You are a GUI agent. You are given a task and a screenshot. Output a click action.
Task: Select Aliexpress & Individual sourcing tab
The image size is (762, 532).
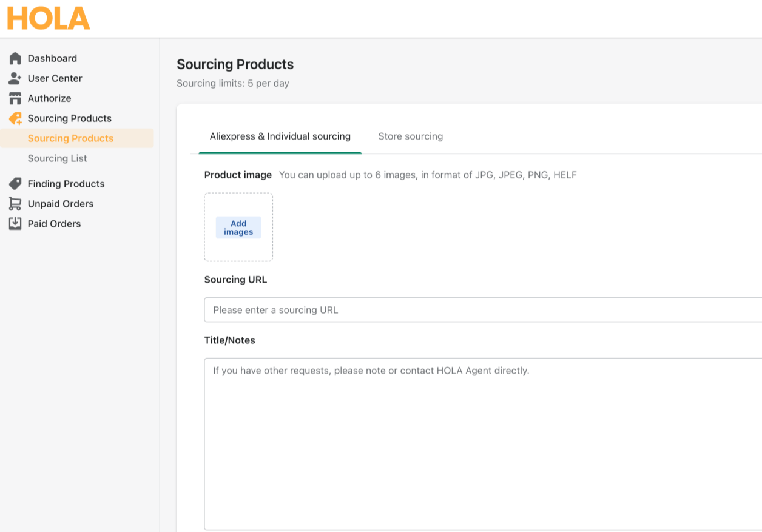pos(280,136)
